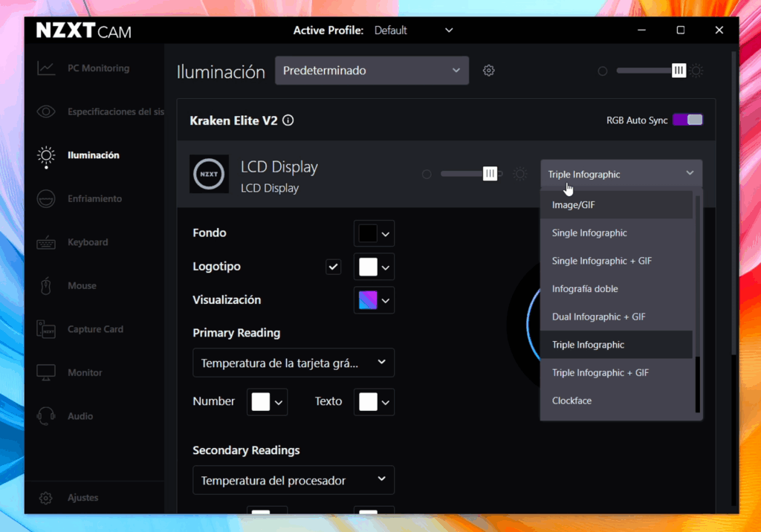Open the Capture Card section
The width and height of the screenshot is (761, 532).
tap(96, 329)
